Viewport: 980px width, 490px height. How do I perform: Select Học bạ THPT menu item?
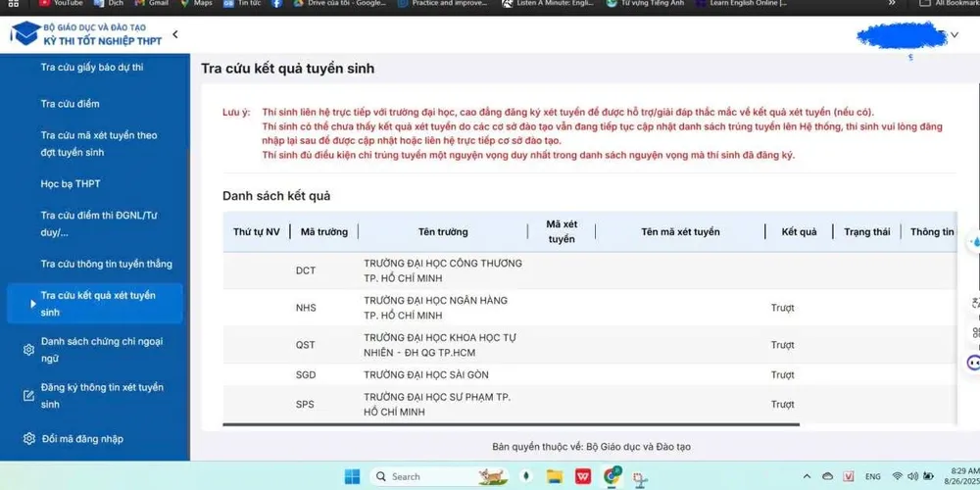click(x=71, y=184)
